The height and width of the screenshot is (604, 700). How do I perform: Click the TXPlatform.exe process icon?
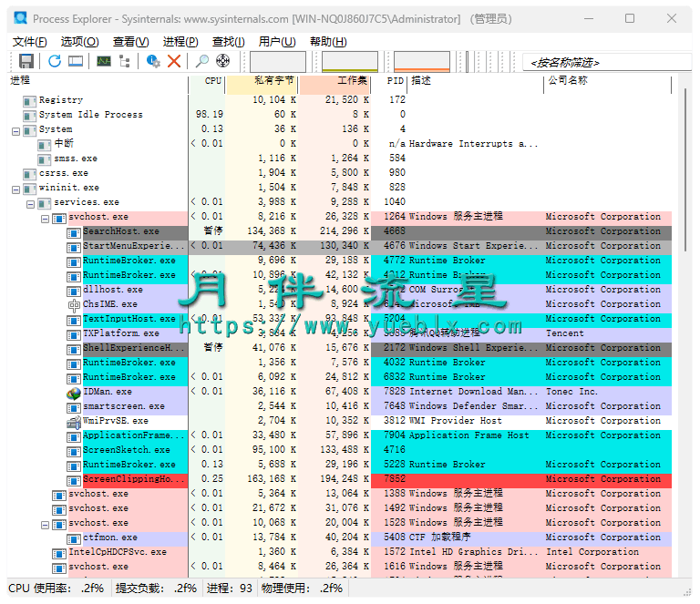74,335
